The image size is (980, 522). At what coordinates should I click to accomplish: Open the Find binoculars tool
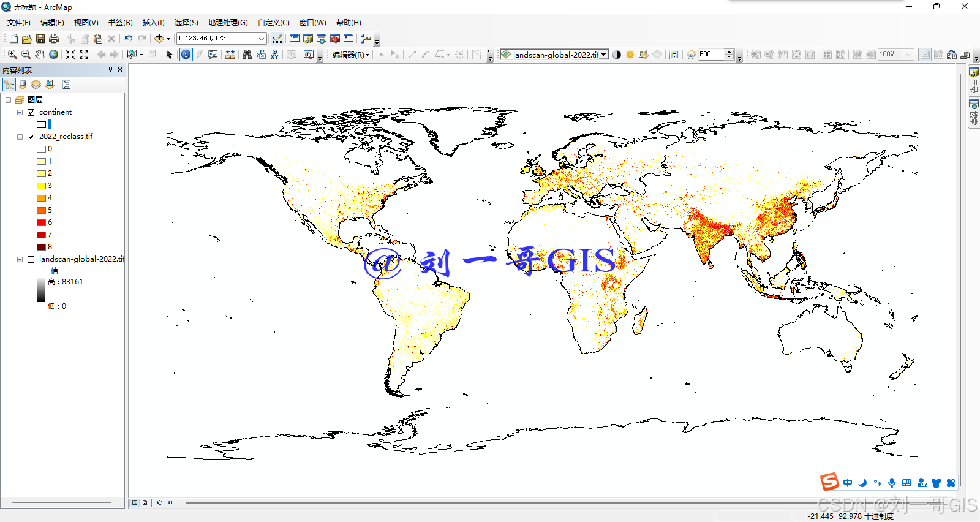coord(247,55)
